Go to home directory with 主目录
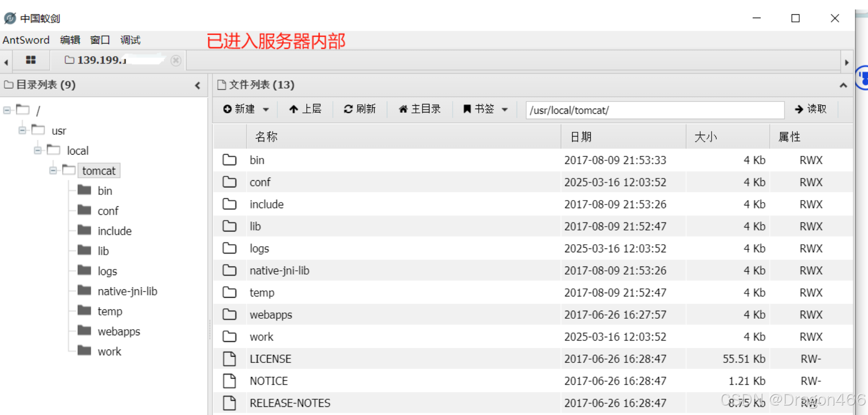 pyautogui.click(x=420, y=109)
